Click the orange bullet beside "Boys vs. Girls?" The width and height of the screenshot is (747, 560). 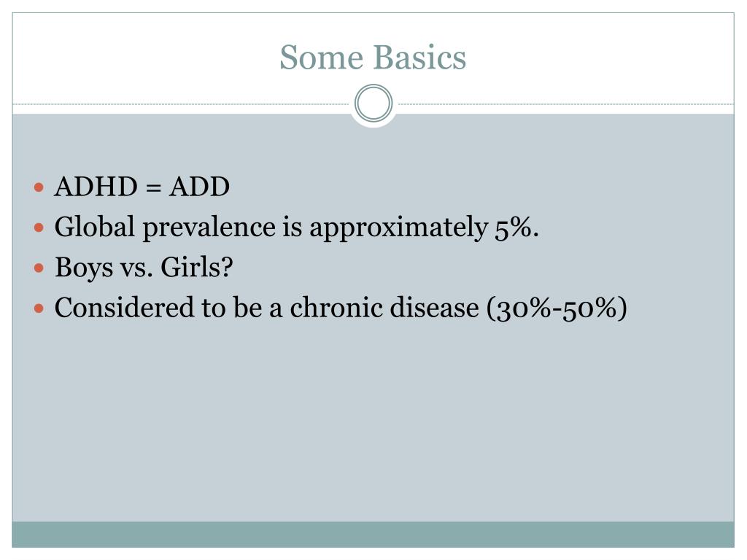point(39,268)
